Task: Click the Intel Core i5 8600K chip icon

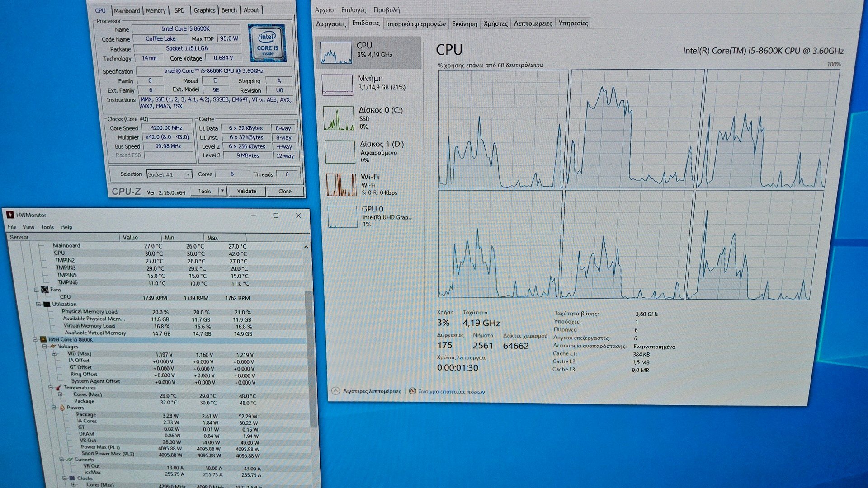Action: click(x=43, y=339)
